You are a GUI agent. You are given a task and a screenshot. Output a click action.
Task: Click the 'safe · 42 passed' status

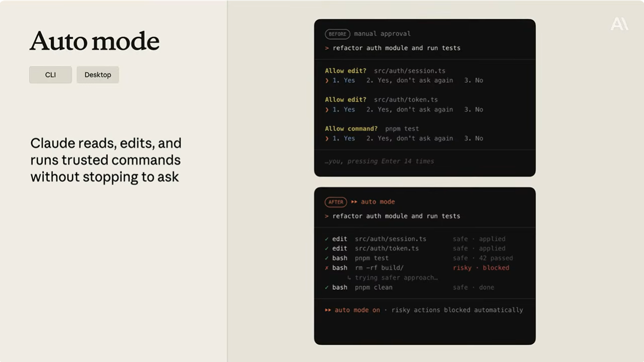[x=483, y=258]
